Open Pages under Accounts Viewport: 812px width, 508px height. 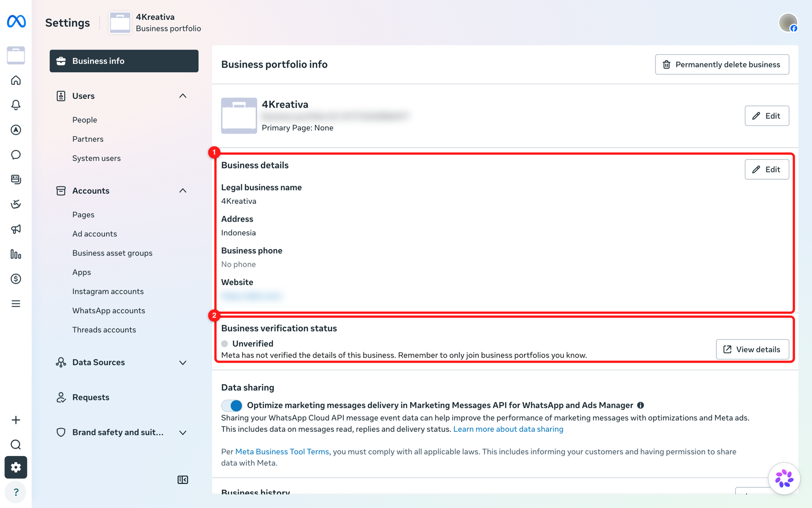click(x=83, y=214)
